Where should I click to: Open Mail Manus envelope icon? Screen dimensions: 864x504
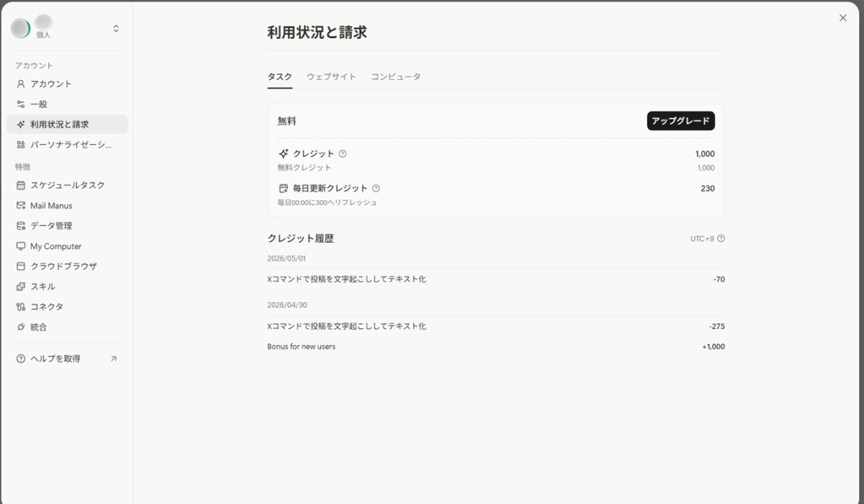(21, 205)
